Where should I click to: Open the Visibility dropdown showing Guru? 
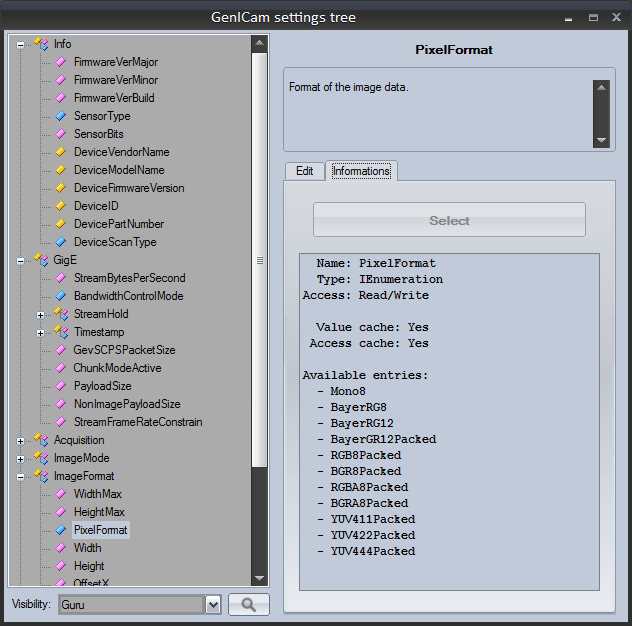[212, 604]
